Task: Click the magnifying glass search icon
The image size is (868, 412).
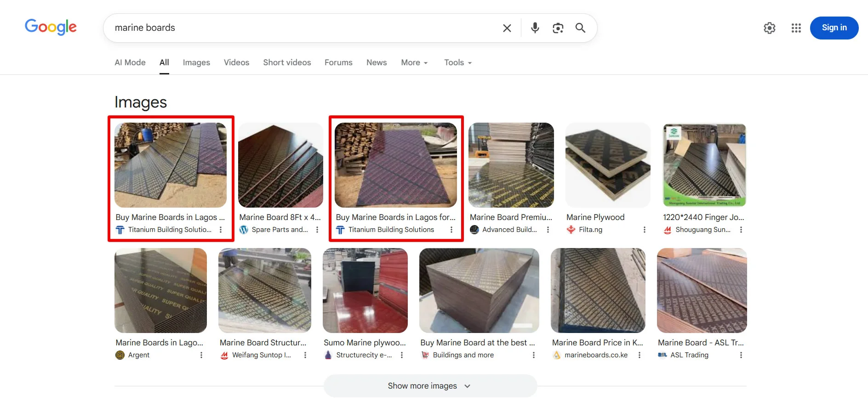Action: (580, 28)
